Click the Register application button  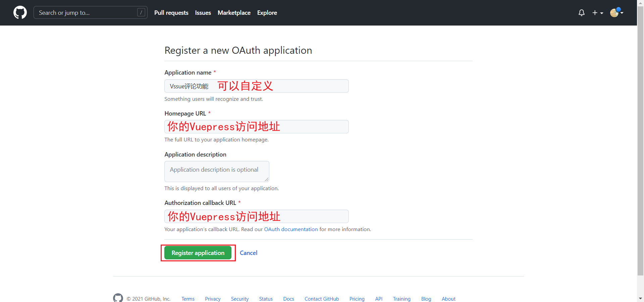pyautogui.click(x=198, y=253)
